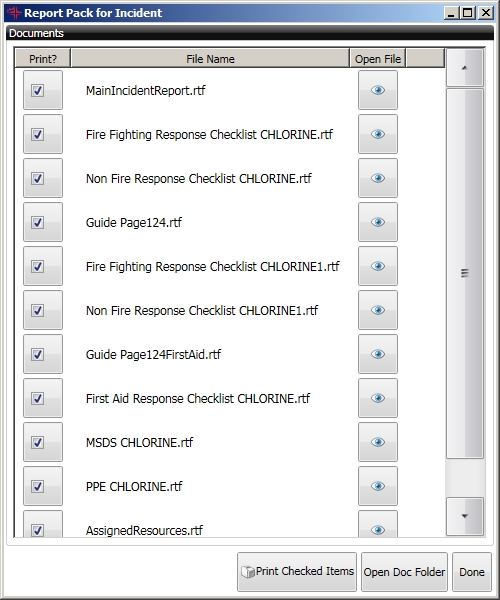Disable printing of Non Fire Response Checklist CHLORINE.rtf
The width and height of the screenshot is (500, 600).
pos(37,179)
